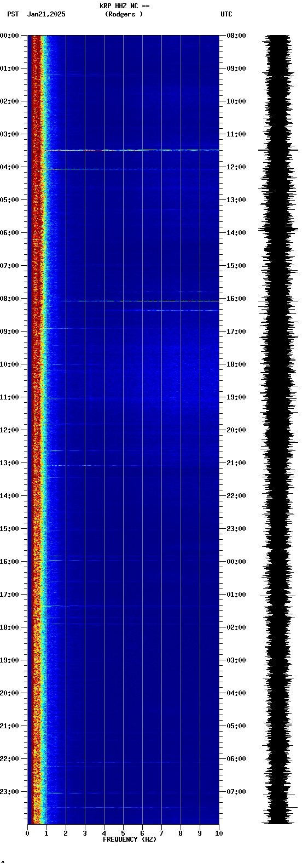This screenshot has height=868, width=302.
Task: Click the station title 'KRP HHZ NC --'
Action: click(124, 6)
